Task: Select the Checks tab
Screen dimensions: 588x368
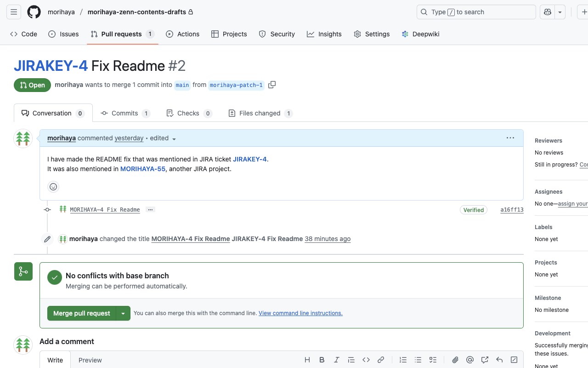Action: tap(189, 113)
